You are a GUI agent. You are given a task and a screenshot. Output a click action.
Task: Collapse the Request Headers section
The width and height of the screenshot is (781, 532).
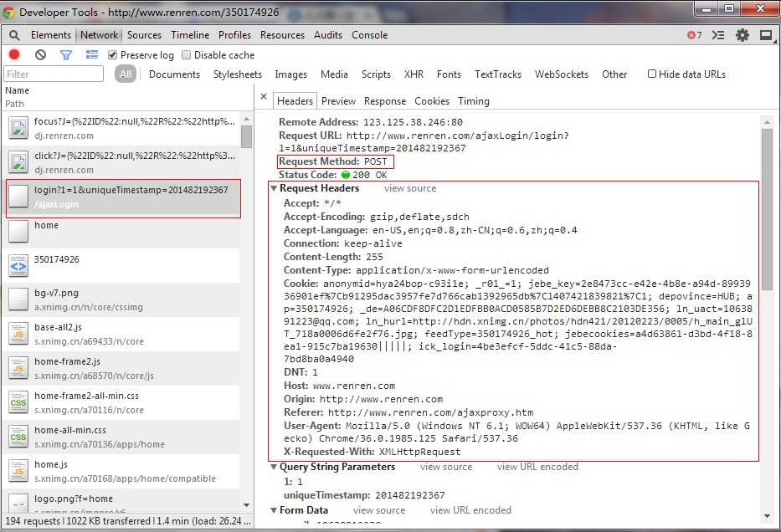[274, 188]
